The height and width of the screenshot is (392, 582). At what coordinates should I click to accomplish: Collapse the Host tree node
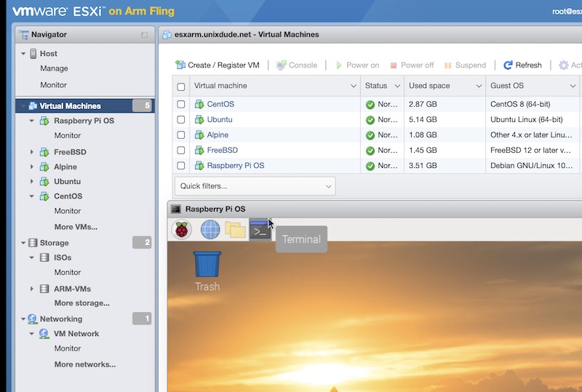(x=23, y=54)
